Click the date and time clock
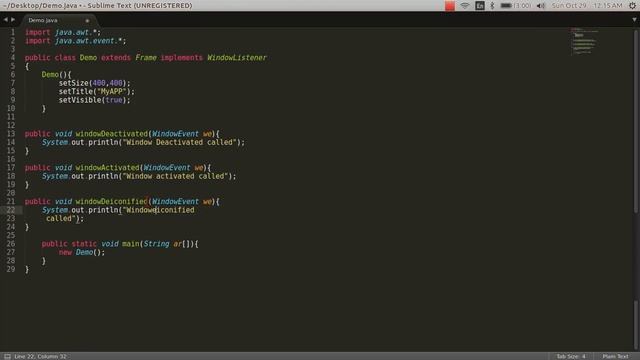This screenshot has height=360, width=640. click(587, 6)
